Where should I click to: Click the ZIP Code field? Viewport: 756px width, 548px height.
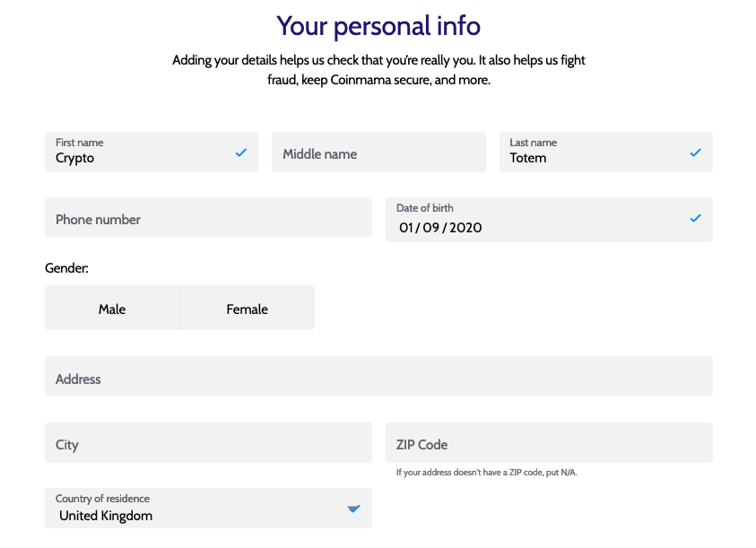click(x=549, y=443)
